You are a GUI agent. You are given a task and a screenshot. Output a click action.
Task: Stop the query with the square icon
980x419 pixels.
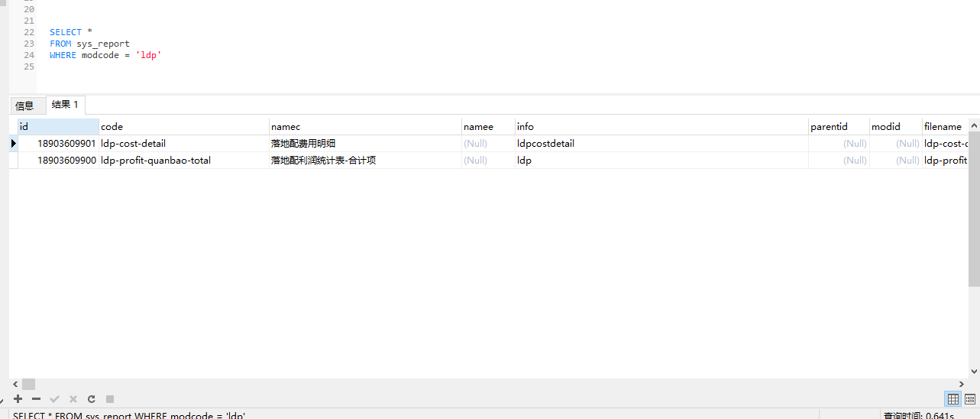point(110,399)
